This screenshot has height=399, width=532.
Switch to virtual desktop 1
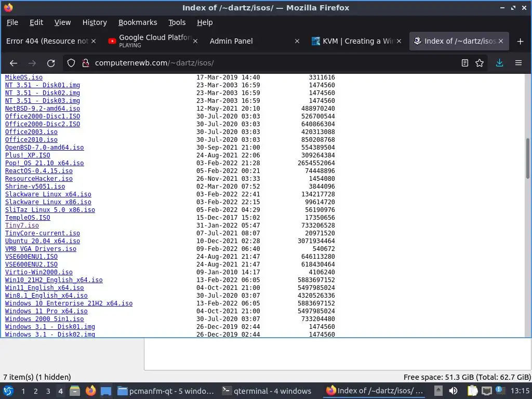[x=23, y=391]
